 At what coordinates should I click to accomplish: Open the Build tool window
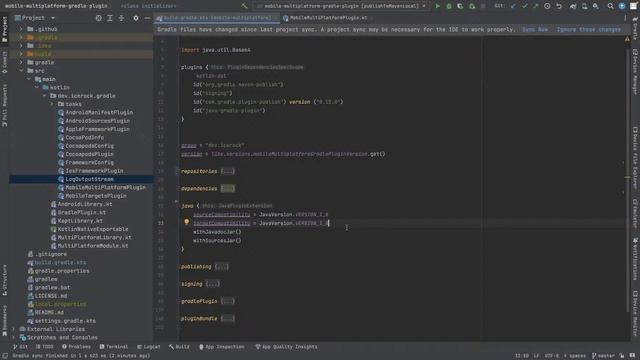179,347
